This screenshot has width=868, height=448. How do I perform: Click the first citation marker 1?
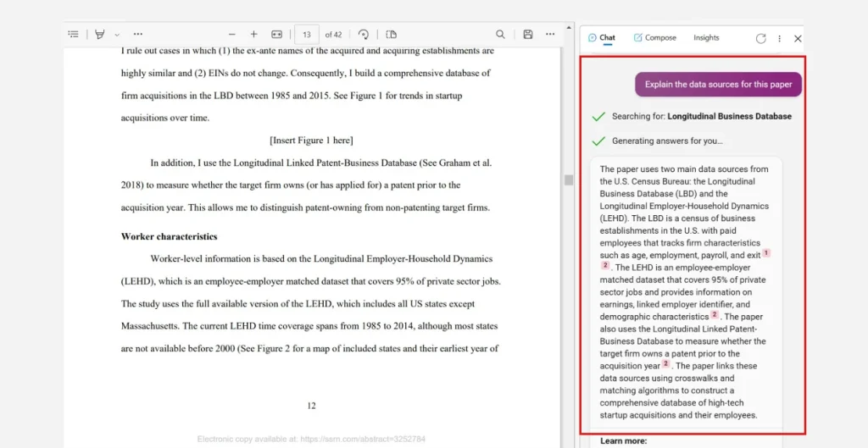coord(766,253)
